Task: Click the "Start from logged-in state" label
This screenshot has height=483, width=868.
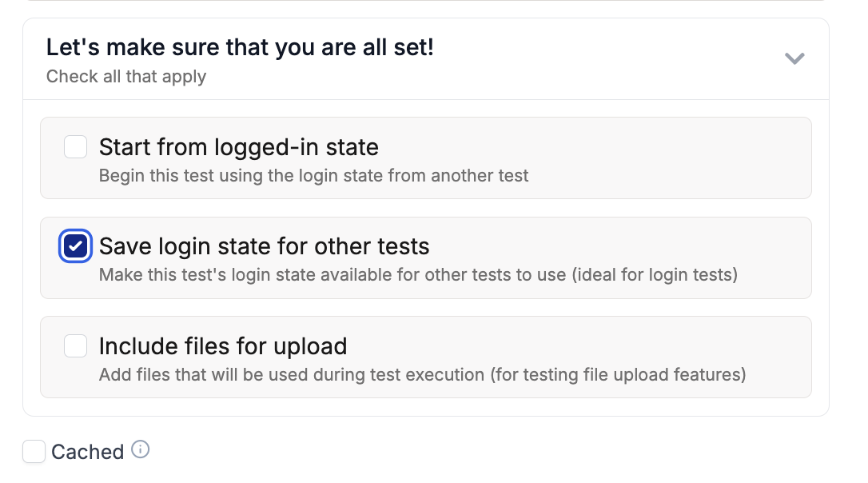Action: tap(238, 147)
